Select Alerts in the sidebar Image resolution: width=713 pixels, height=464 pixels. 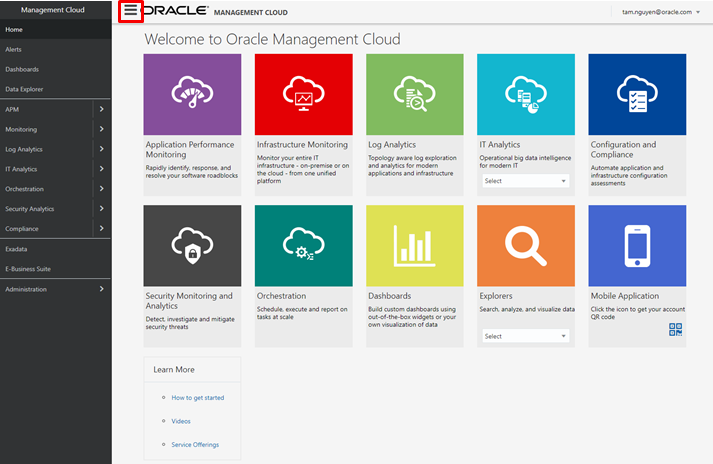(x=14, y=49)
